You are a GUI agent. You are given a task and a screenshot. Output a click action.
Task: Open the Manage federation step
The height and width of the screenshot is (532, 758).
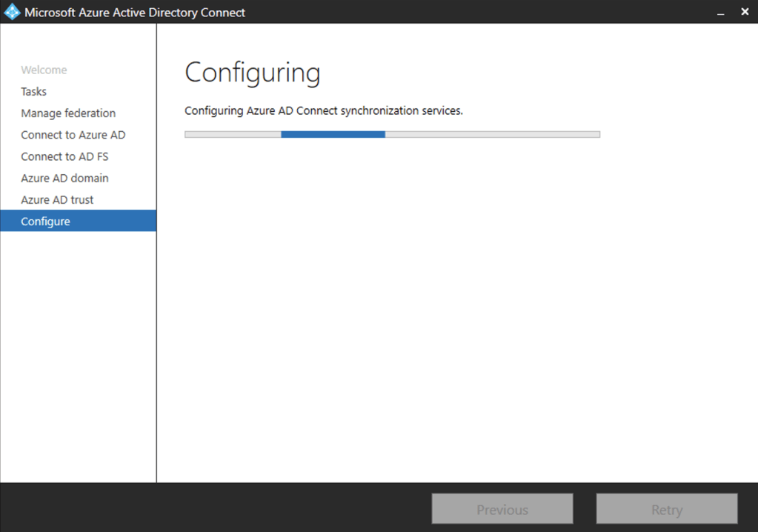point(68,113)
